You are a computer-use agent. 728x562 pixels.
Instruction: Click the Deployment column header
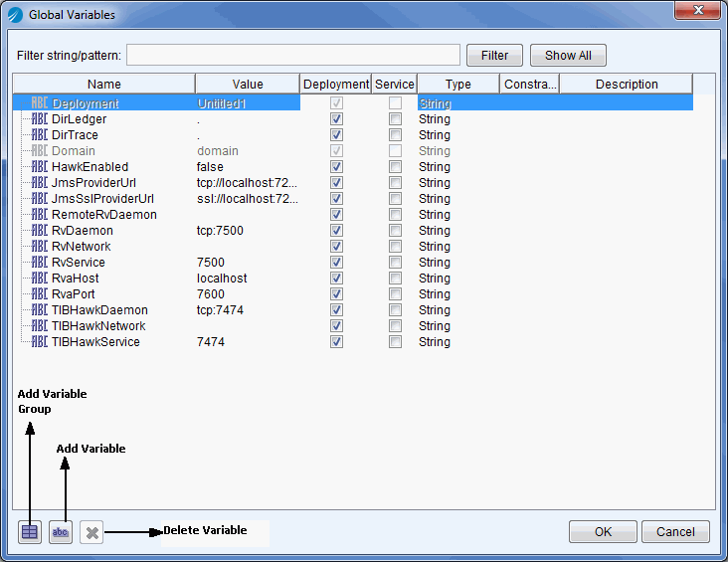pyautogui.click(x=336, y=85)
